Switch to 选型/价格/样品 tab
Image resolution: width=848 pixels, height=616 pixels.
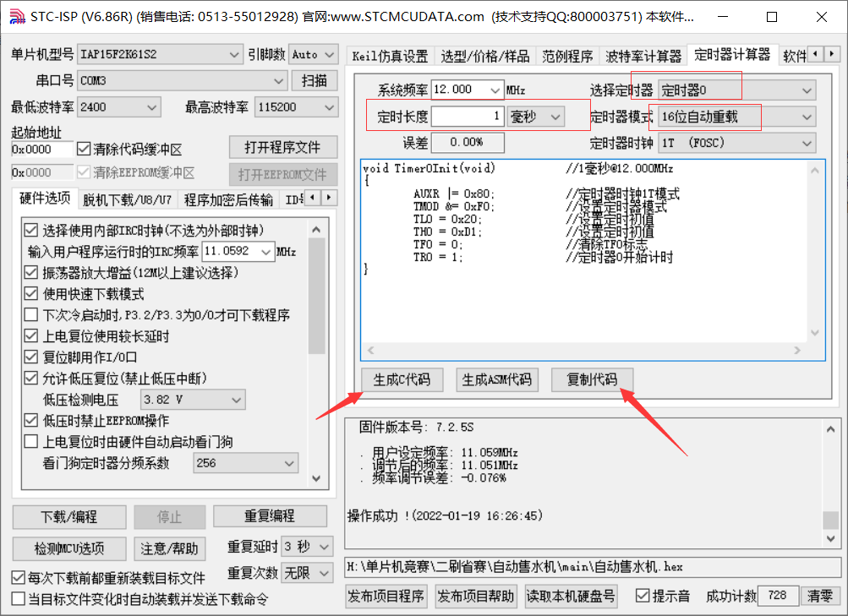pyautogui.click(x=485, y=57)
